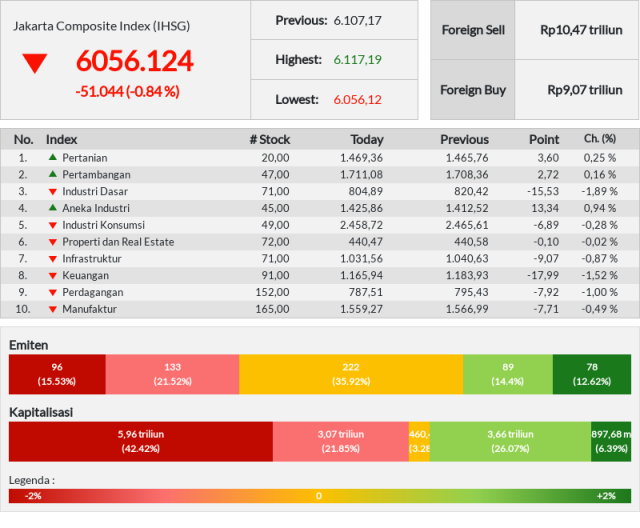Click the red down arrow next to Perdagangan
This screenshot has height=528, width=640.
pyautogui.click(x=53, y=292)
